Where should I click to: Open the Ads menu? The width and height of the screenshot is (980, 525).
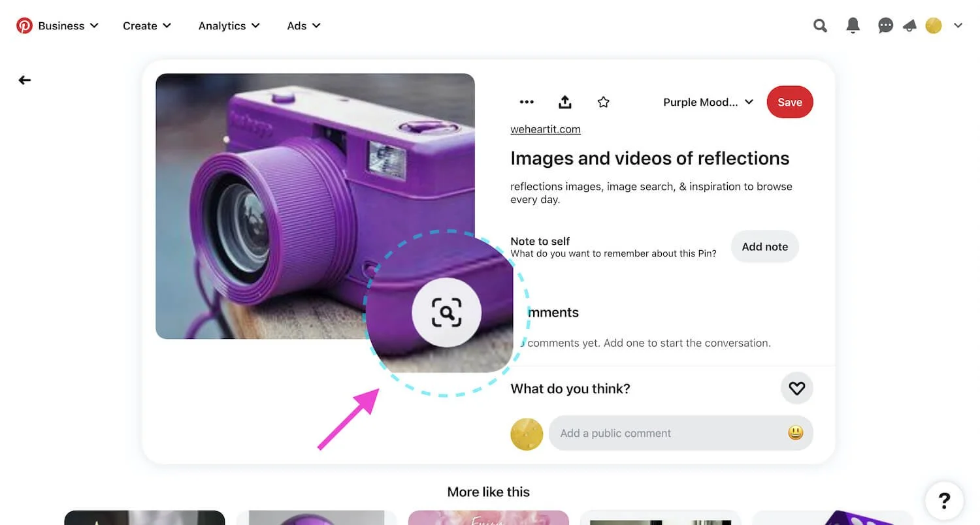(x=304, y=25)
